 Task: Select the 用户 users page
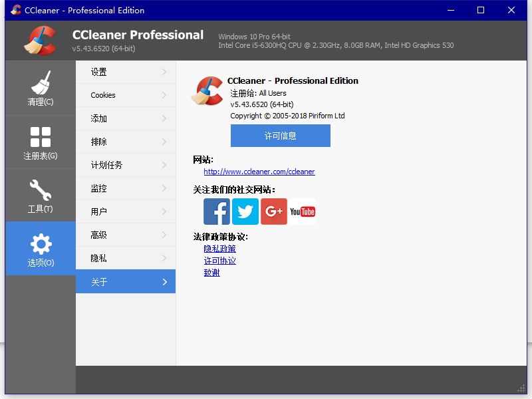[x=126, y=211]
